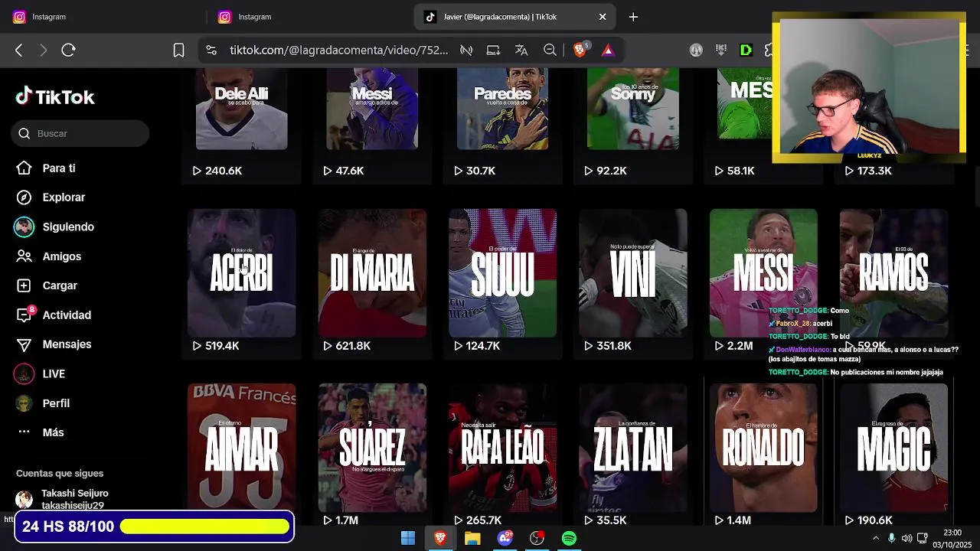This screenshot has width=980, height=551.
Task: Click the 519.4K view count
Action: (216, 346)
